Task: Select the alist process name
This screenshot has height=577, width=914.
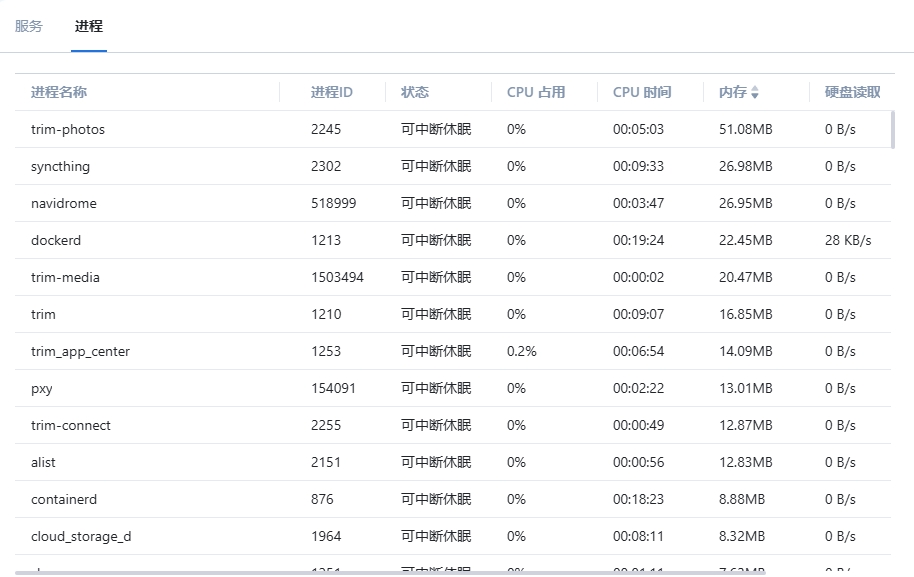Action: click(43, 462)
